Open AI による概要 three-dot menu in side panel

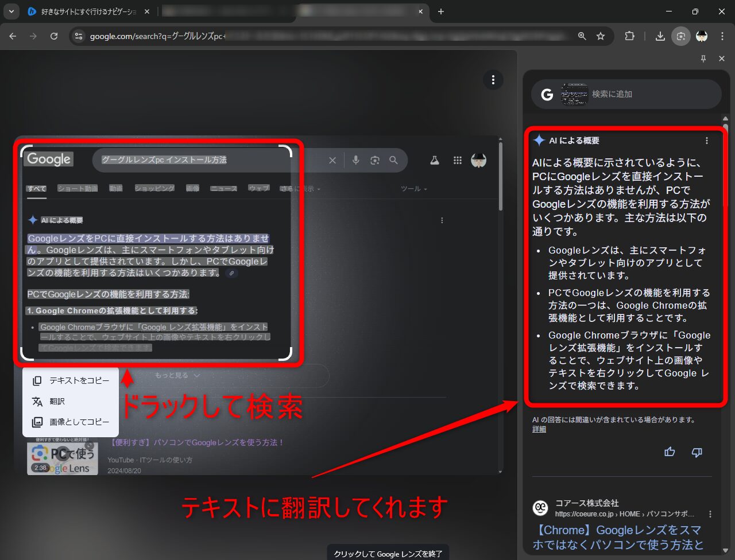click(707, 141)
